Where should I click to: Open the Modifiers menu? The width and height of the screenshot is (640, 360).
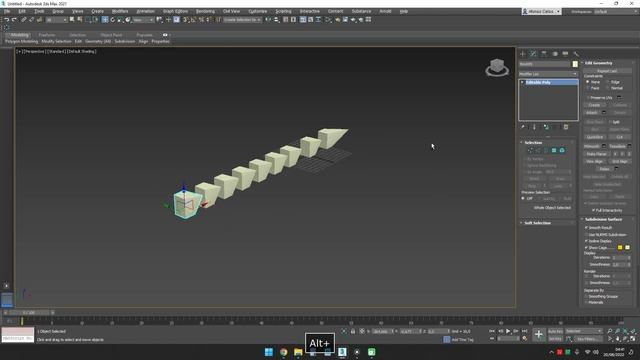pyautogui.click(x=120, y=11)
